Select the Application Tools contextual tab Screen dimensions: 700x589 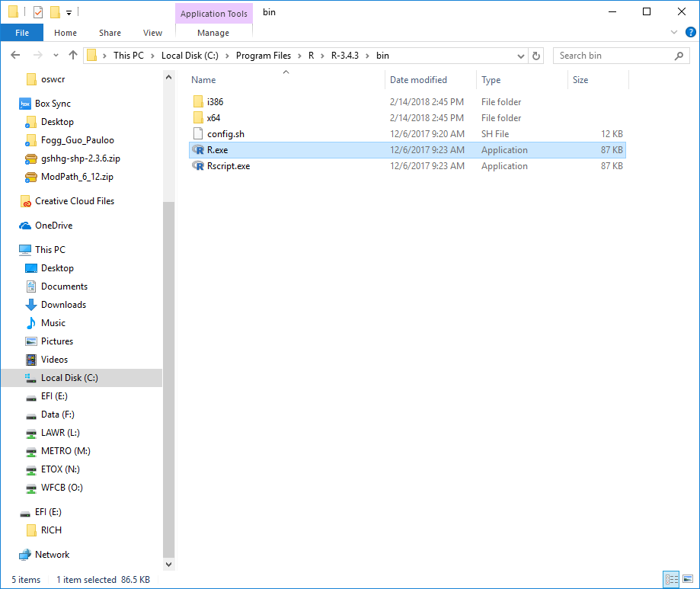point(214,14)
